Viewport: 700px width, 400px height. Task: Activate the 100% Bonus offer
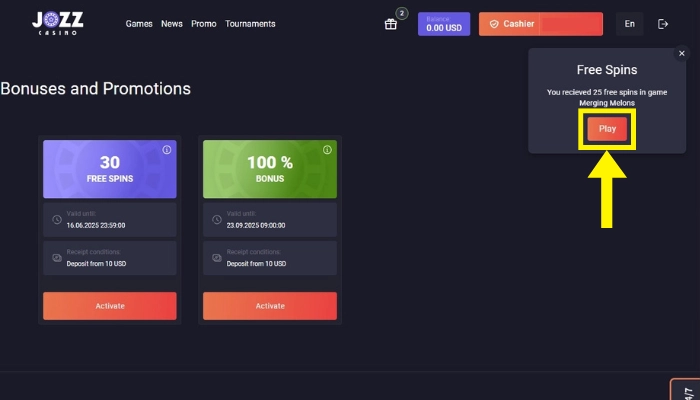pos(270,306)
